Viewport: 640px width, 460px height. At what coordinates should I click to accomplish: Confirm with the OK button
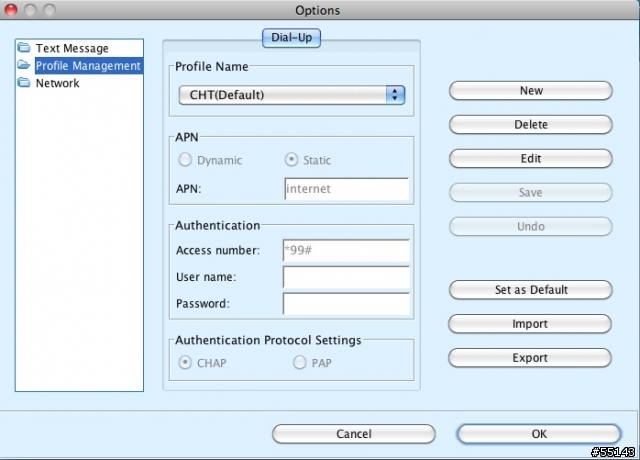click(x=539, y=433)
